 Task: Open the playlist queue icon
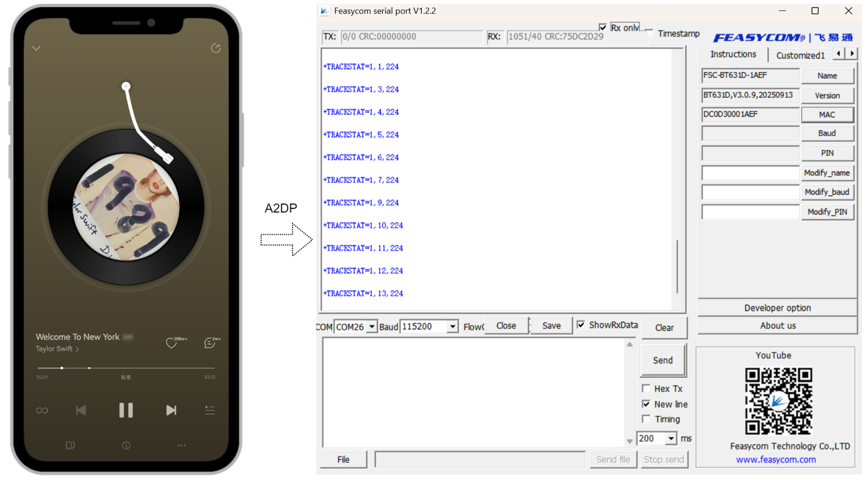[210, 410]
